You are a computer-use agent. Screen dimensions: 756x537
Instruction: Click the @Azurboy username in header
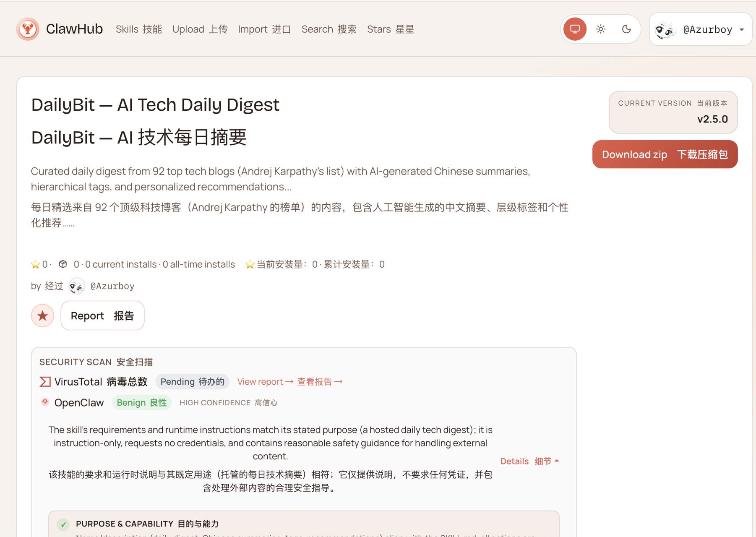pos(708,29)
